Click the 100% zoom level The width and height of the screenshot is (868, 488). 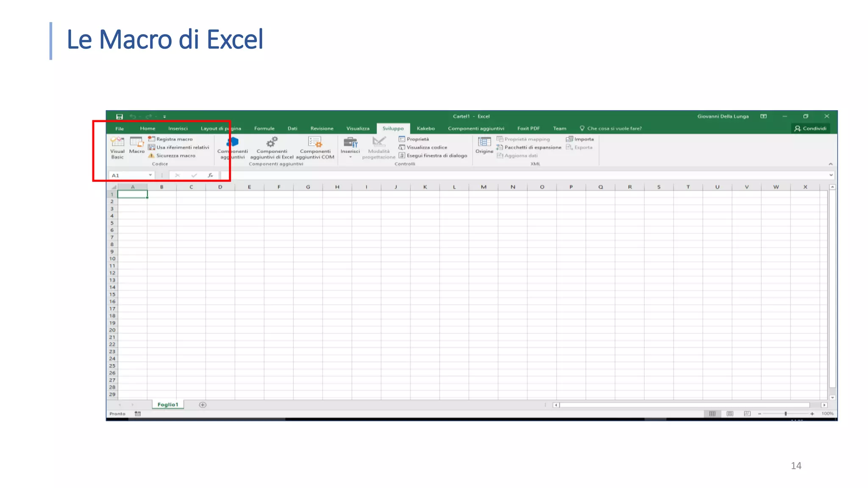tap(827, 414)
